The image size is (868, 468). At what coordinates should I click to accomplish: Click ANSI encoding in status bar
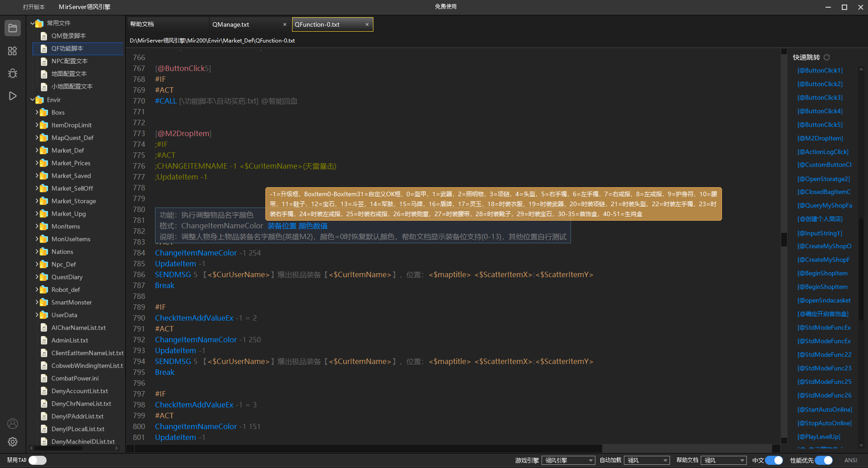[x=850, y=460]
